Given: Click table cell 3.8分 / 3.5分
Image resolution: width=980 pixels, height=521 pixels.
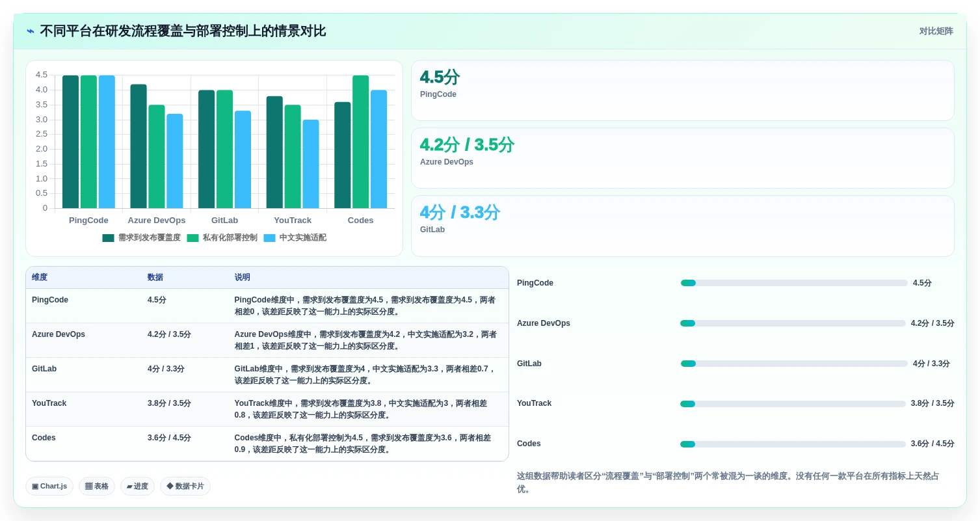Looking at the screenshot, I should click(x=169, y=403).
